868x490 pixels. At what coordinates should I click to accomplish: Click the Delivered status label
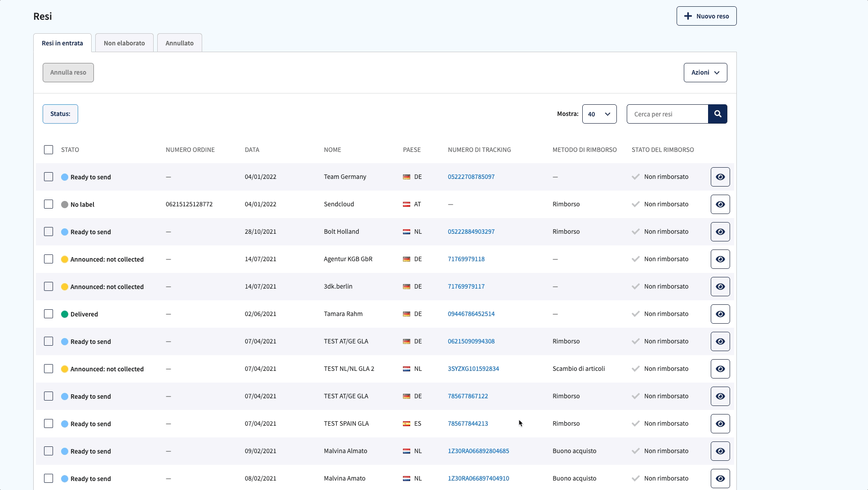tap(84, 314)
